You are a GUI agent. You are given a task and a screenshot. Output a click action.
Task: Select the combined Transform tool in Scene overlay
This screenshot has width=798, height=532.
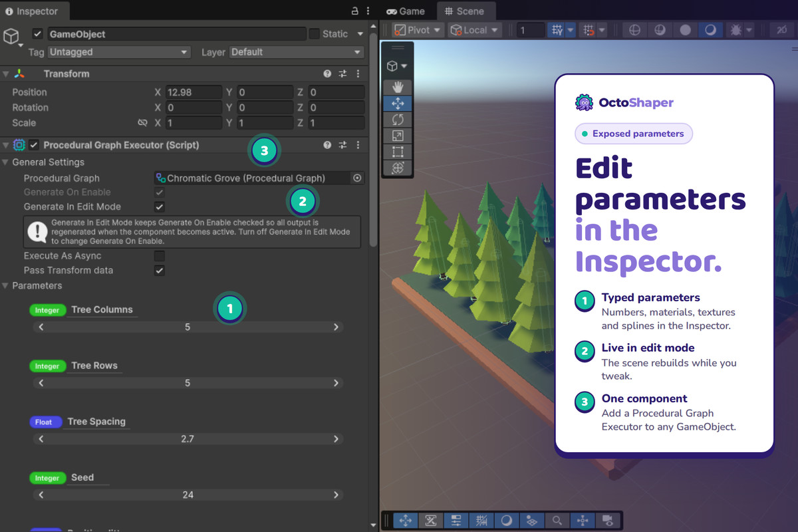click(x=398, y=168)
